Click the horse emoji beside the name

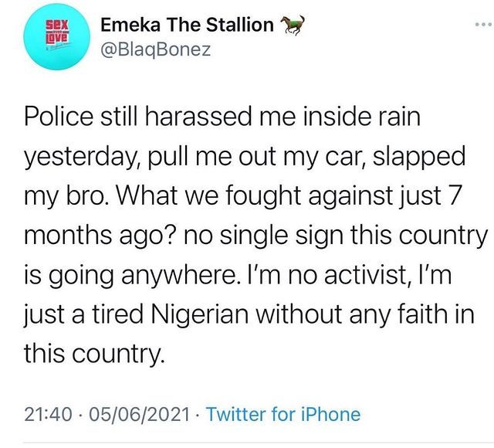pos(288,25)
